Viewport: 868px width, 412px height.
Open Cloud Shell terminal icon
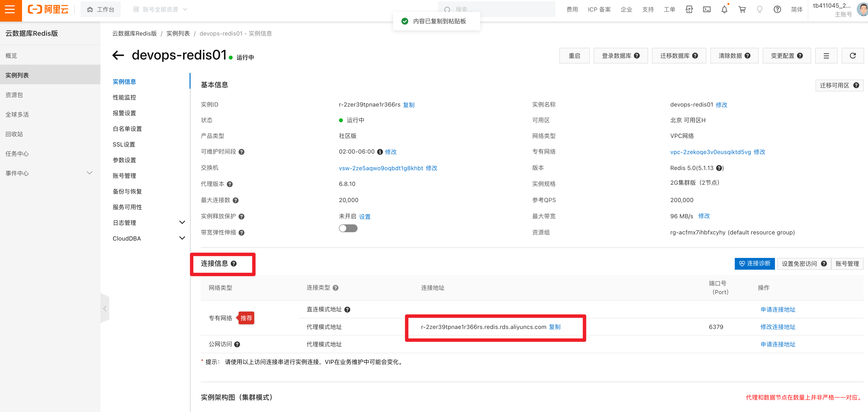tap(707, 10)
